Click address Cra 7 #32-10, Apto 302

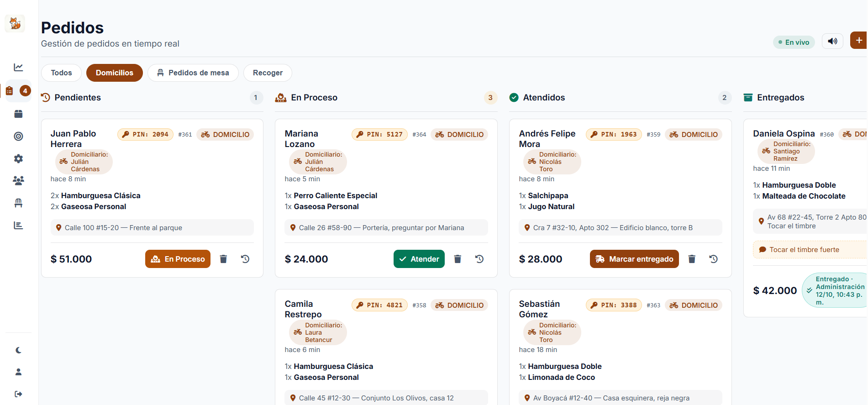(x=621, y=227)
